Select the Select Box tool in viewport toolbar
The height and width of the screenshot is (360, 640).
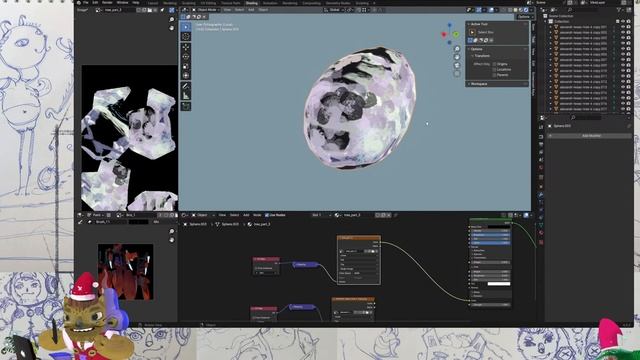186,27
